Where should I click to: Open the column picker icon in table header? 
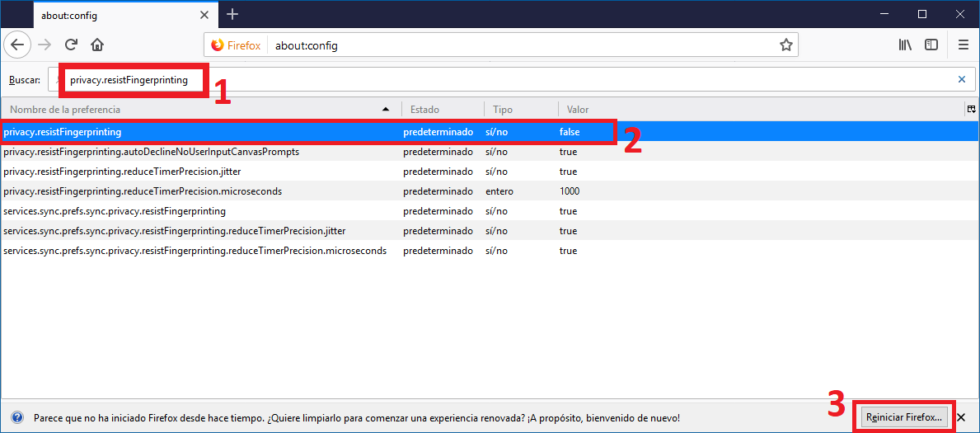coord(971,110)
